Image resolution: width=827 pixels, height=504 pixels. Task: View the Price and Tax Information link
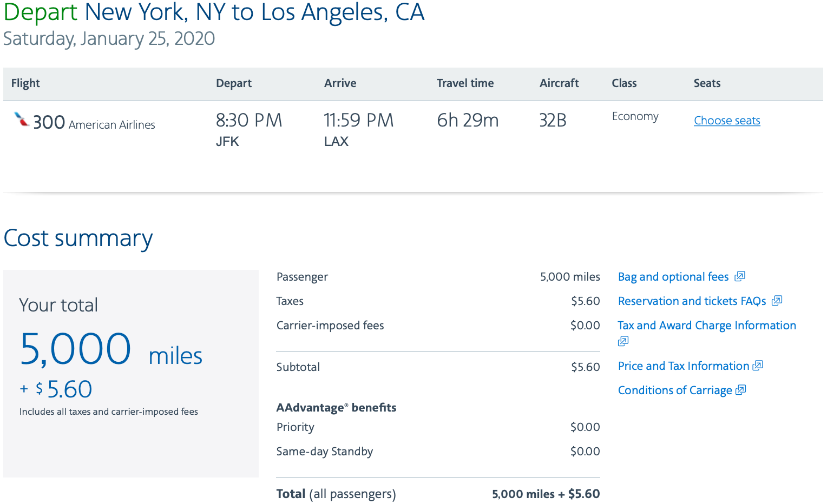pos(684,366)
